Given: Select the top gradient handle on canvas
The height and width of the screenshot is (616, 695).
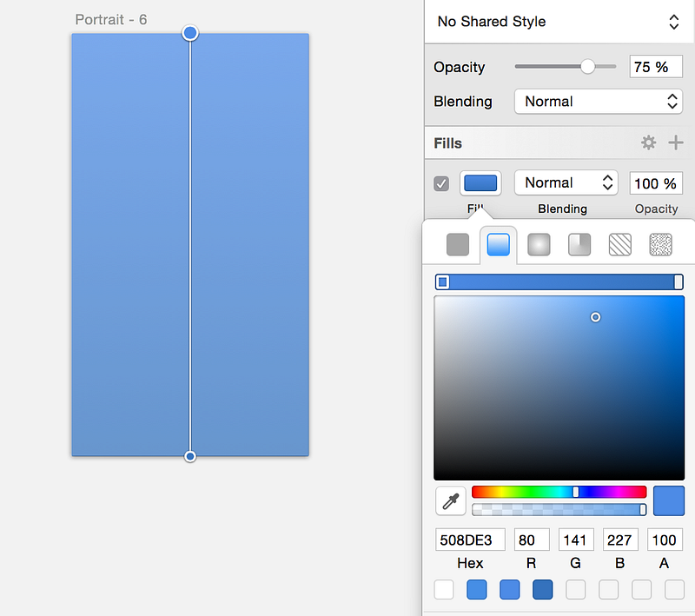Looking at the screenshot, I should 190,33.
